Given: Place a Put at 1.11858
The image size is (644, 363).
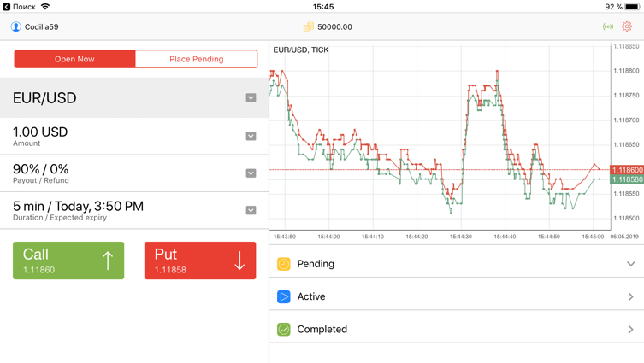Looking at the screenshot, I should pos(200,261).
